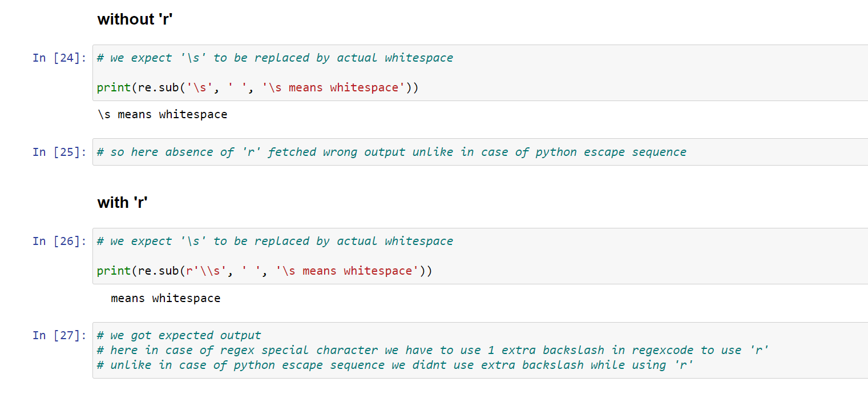Click output text '\s means whitespace'
The image size is (868, 394).
point(163,115)
